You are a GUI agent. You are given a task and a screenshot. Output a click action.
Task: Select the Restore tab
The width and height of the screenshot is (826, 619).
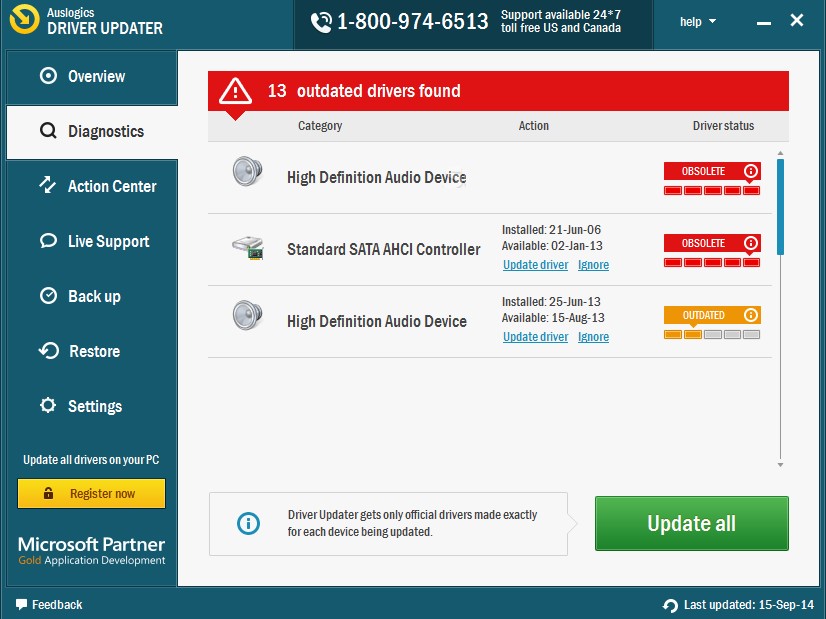[x=92, y=351]
